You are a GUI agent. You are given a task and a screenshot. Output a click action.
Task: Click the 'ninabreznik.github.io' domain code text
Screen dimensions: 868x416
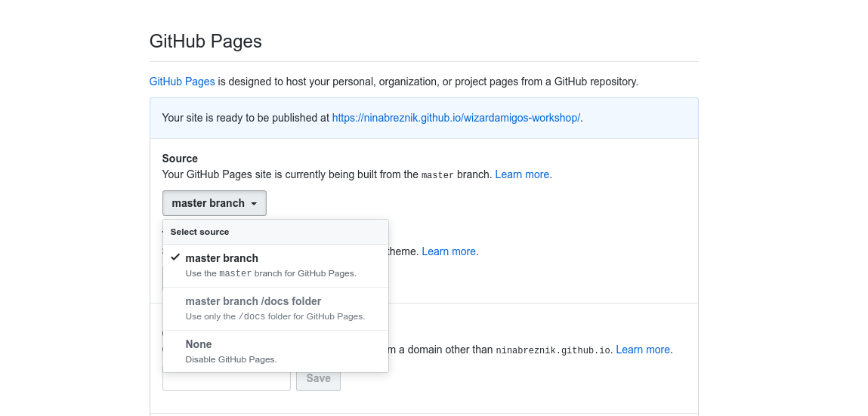553,350
